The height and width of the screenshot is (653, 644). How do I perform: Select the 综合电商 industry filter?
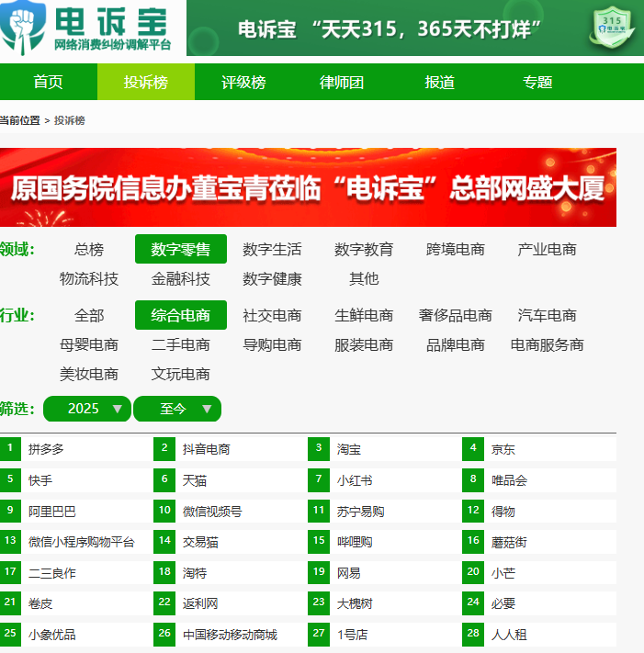click(181, 315)
